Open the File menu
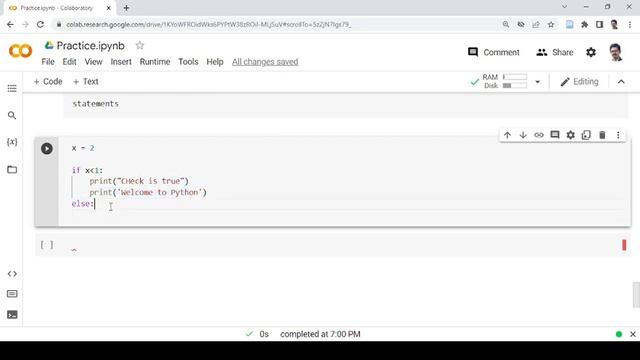Screen dimensions: 640x360 tap(48, 62)
